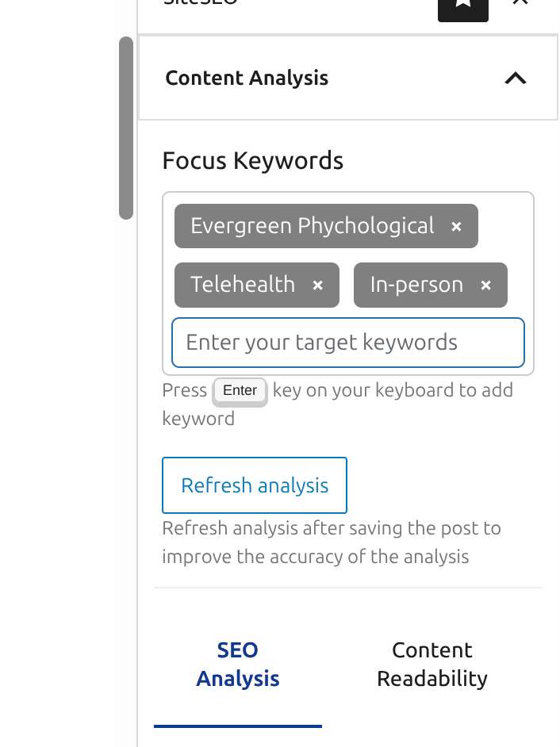
Task: Click the Enter key badge hint
Action: point(240,391)
